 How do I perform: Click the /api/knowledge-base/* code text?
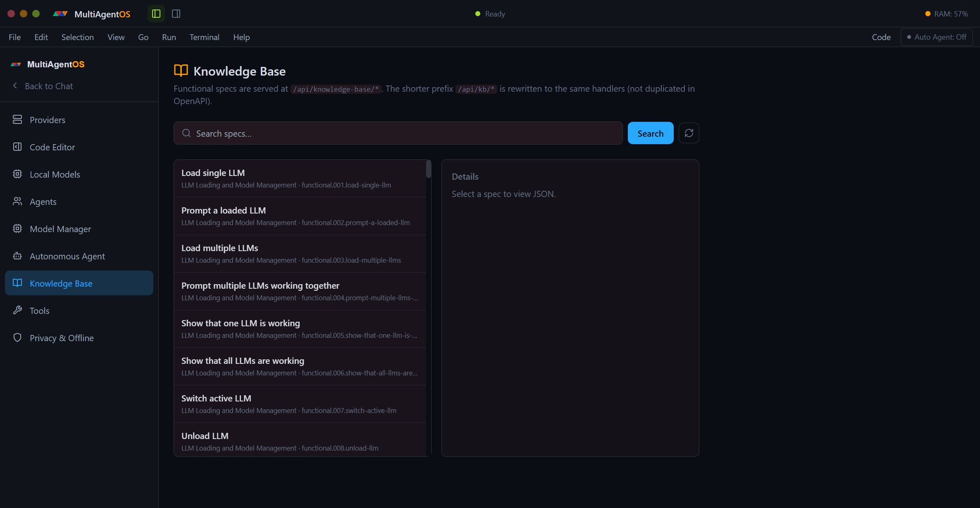pos(336,89)
